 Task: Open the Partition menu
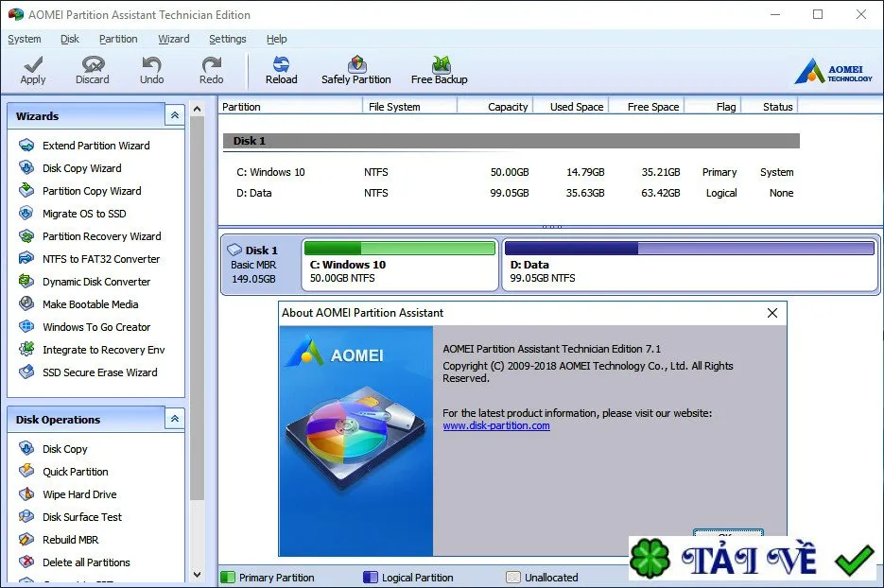click(x=118, y=39)
